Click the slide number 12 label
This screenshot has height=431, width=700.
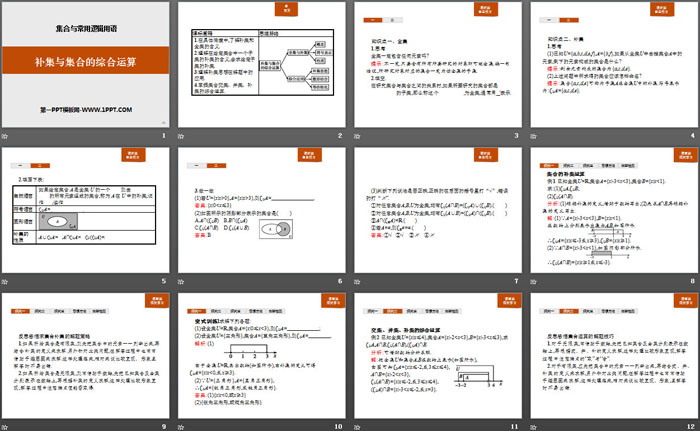[691, 427]
